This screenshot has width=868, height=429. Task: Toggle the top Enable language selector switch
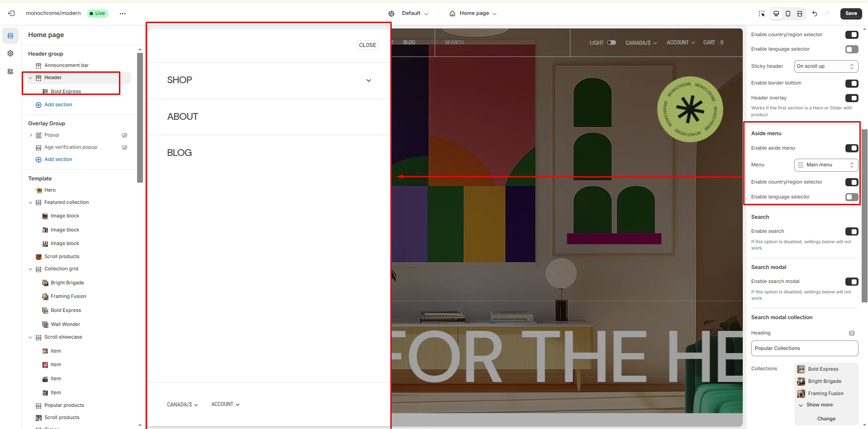852,49
